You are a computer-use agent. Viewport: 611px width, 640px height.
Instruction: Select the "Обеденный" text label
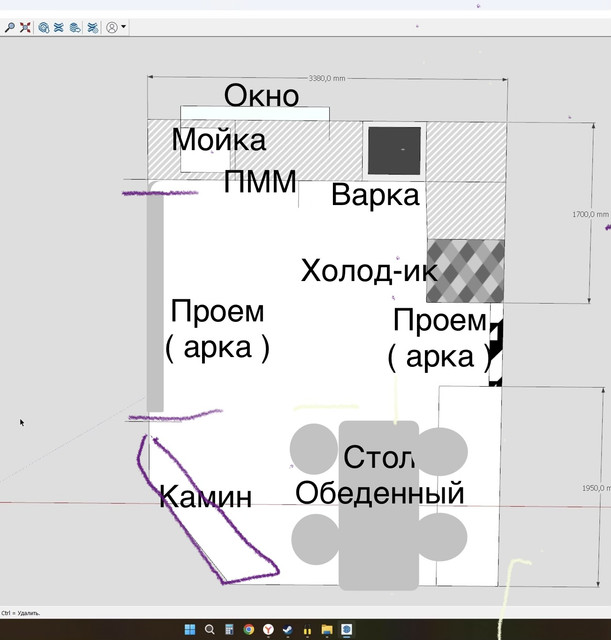click(x=380, y=493)
